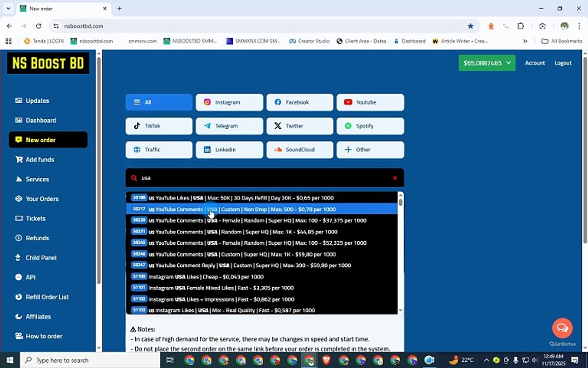This screenshot has width=588, height=368.
Task: Click the Windows Start button
Action: click(10, 360)
